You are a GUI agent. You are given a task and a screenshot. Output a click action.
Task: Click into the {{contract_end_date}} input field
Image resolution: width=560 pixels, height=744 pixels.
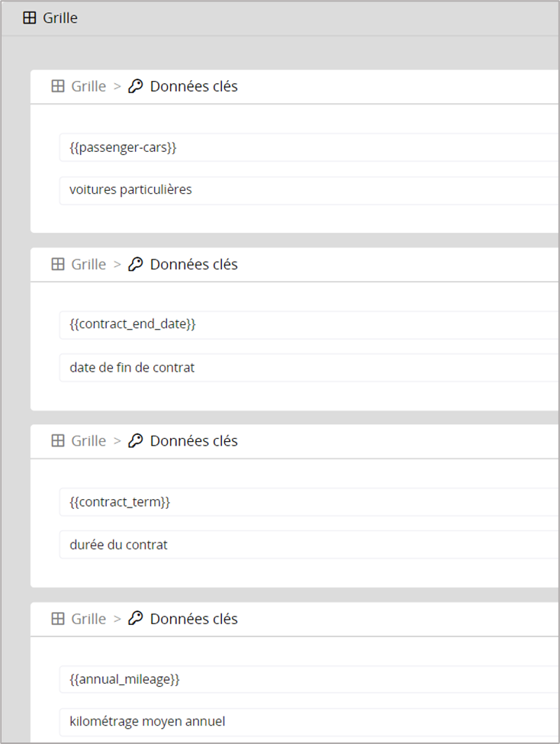tap(305, 324)
